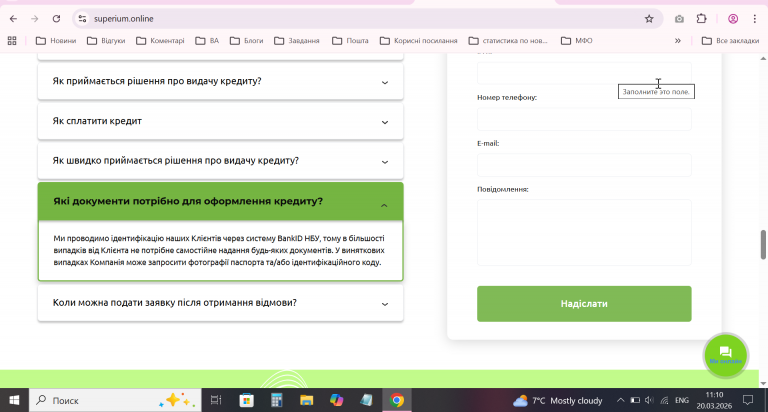
Task: Focus the name field at the top of the form
Action: pos(584,73)
